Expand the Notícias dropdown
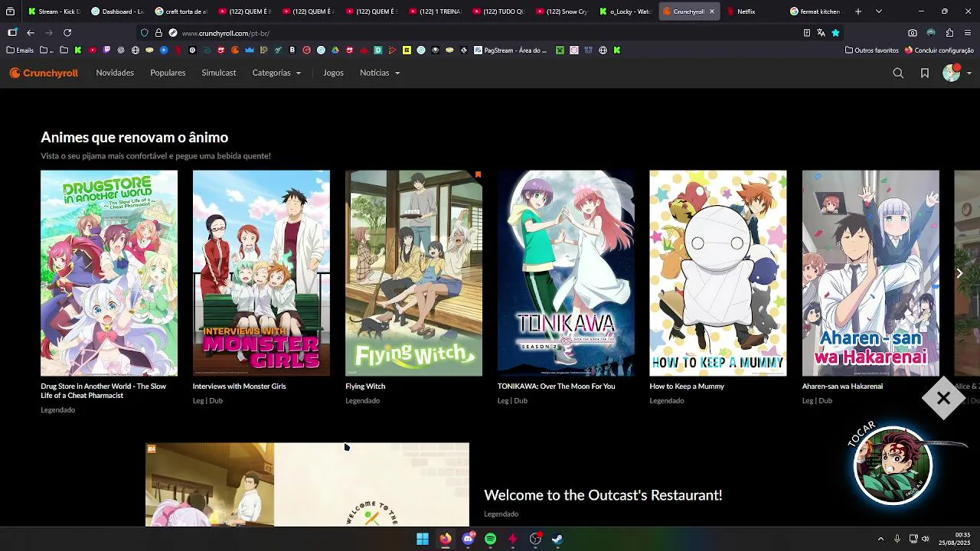980x551 pixels. pyautogui.click(x=380, y=73)
